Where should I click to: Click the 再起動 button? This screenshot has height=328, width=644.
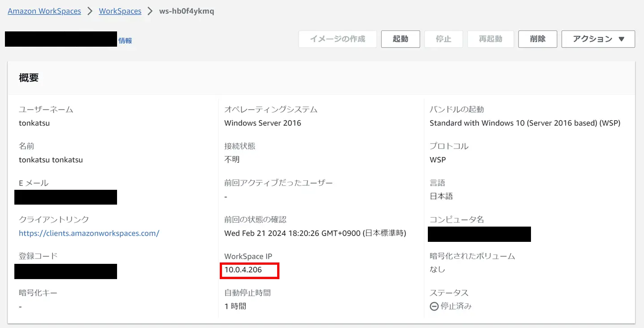(491, 39)
